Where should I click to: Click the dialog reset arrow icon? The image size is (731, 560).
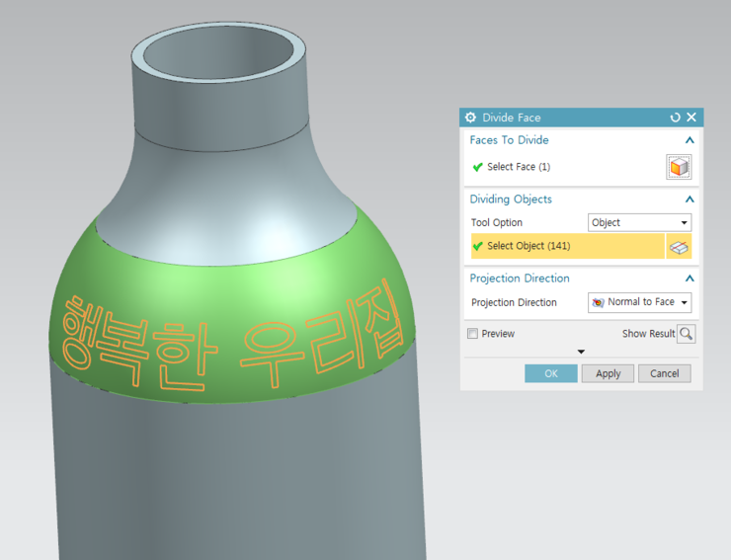pos(676,118)
